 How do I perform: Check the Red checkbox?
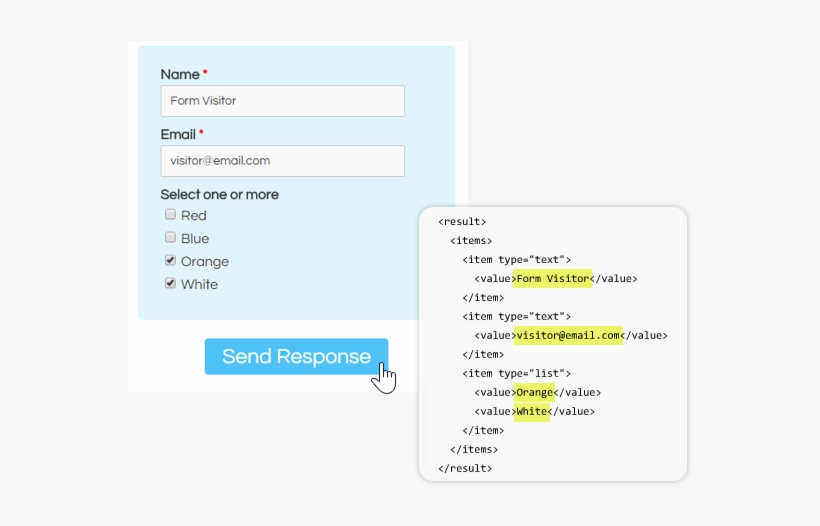[x=170, y=215]
